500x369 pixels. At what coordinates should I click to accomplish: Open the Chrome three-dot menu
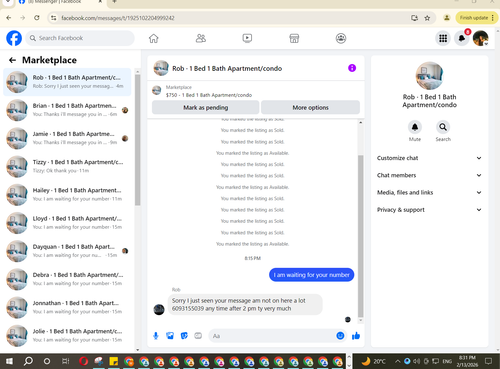(x=493, y=18)
